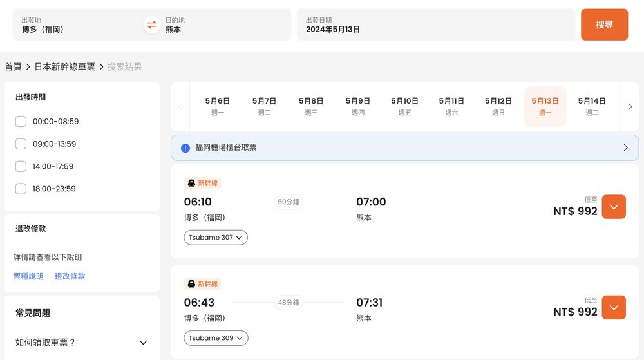Click the 新幹線 train badge on first result
The width and height of the screenshot is (644, 360).
coord(203,184)
